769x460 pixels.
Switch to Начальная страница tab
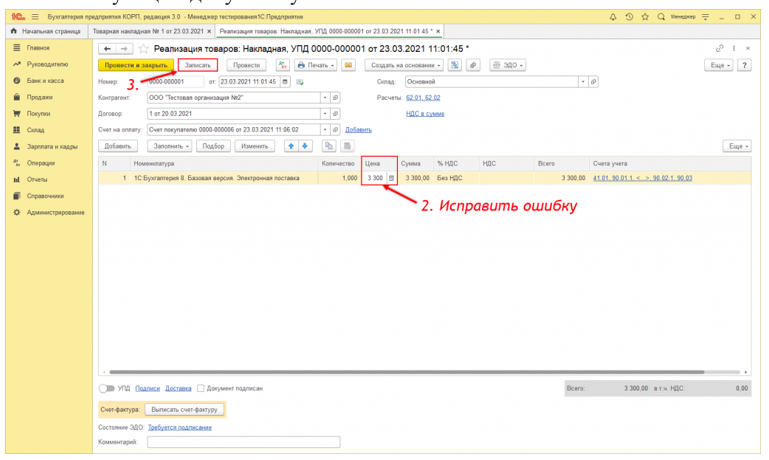pyautogui.click(x=46, y=31)
